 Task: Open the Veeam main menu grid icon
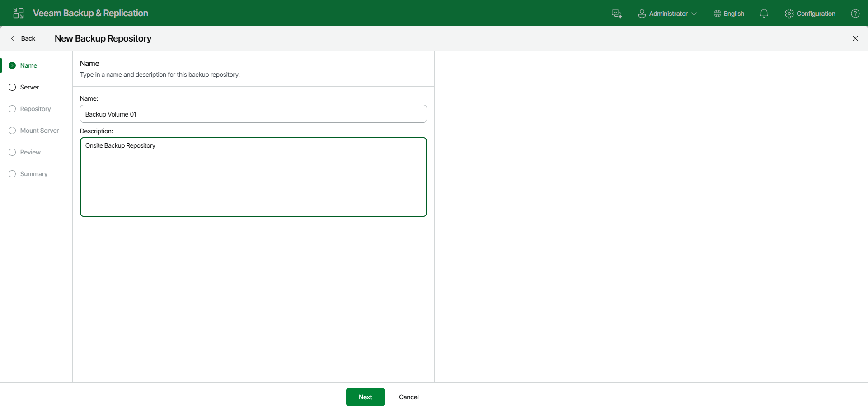click(x=19, y=13)
